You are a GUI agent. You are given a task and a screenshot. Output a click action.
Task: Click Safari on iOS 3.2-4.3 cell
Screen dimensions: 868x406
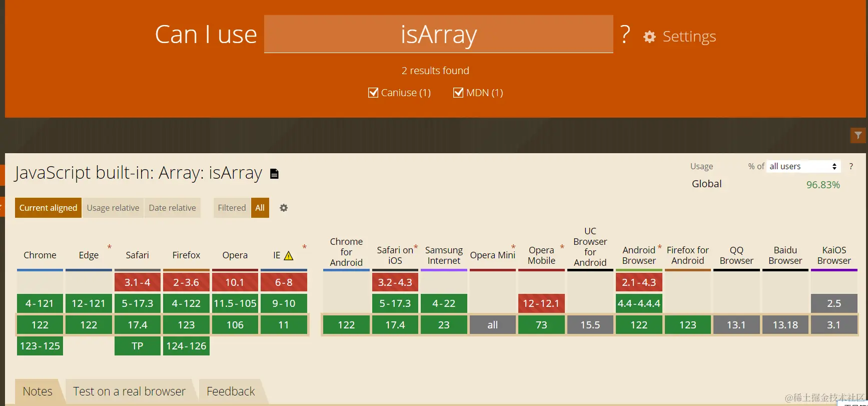(395, 282)
